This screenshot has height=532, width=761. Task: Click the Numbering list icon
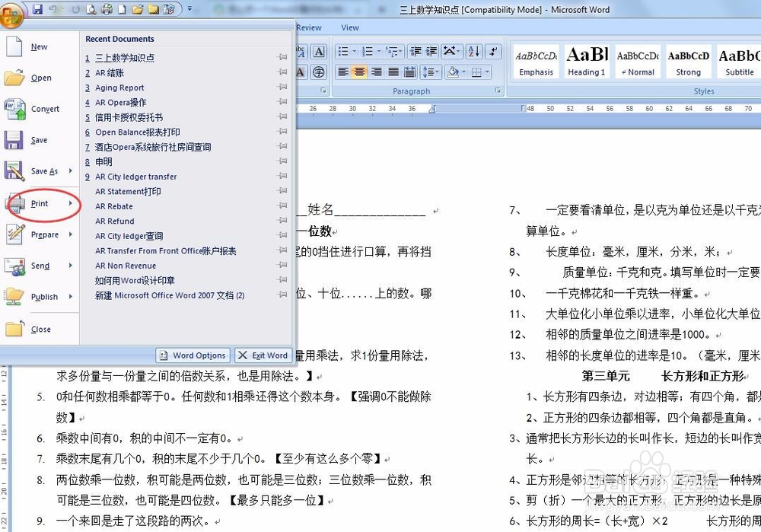[x=368, y=51]
